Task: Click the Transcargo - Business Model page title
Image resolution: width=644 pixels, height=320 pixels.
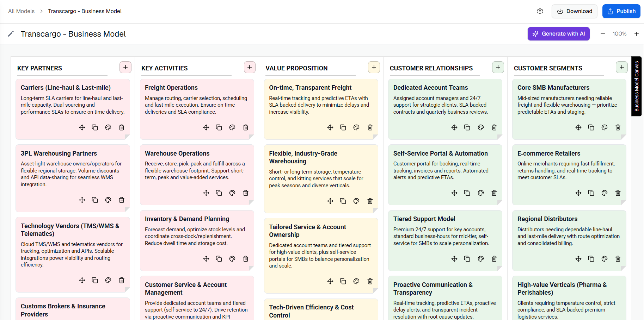Action: 73,34
